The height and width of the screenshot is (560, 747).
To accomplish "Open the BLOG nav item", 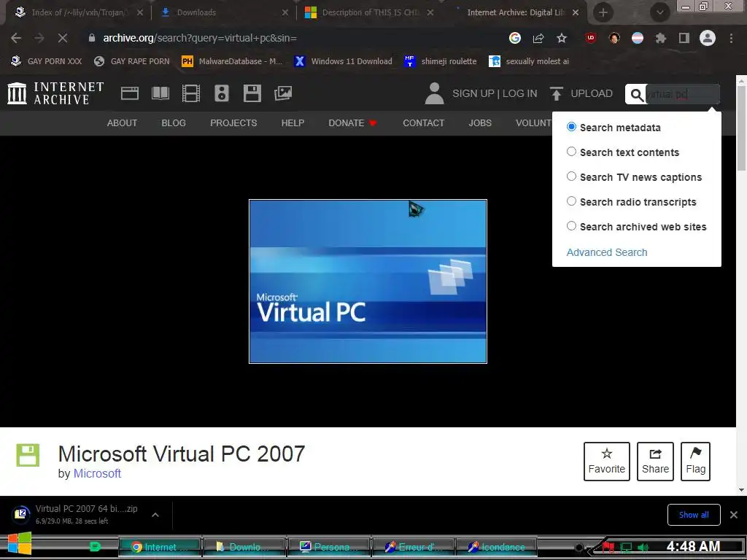I will click(x=174, y=122).
